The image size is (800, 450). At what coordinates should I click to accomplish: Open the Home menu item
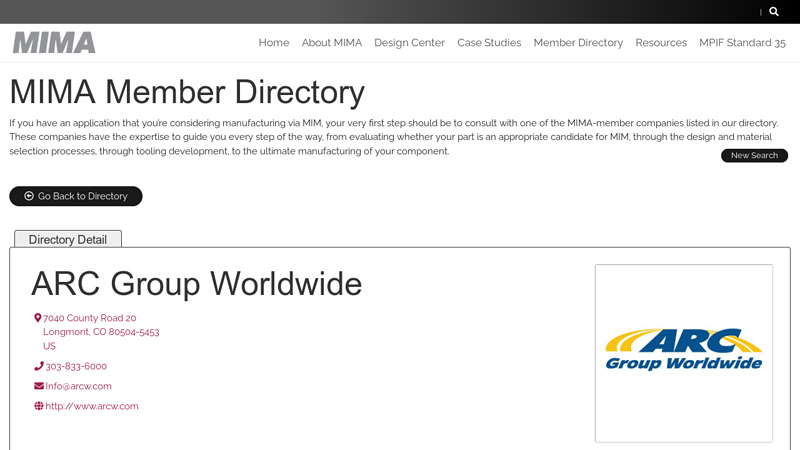click(x=273, y=43)
